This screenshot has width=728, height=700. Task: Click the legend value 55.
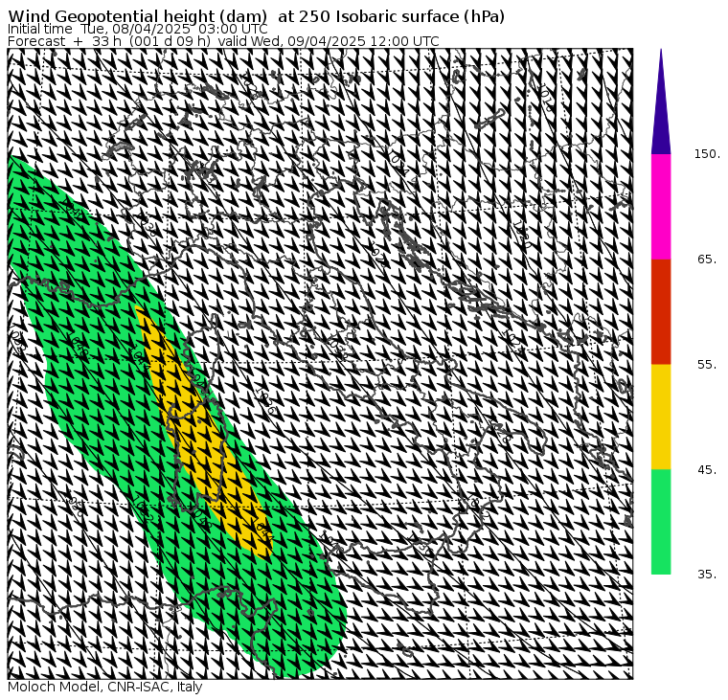pyautogui.click(x=707, y=365)
